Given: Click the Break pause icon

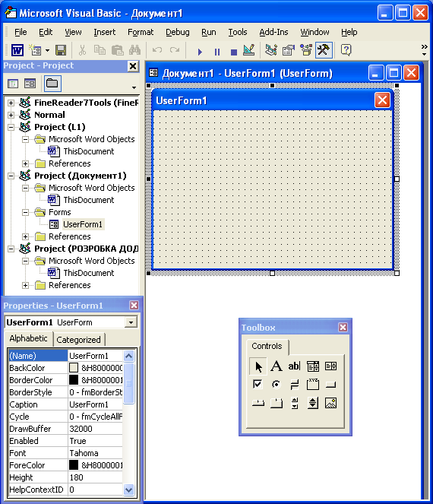Looking at the screenshot, I should pos(217,52).
